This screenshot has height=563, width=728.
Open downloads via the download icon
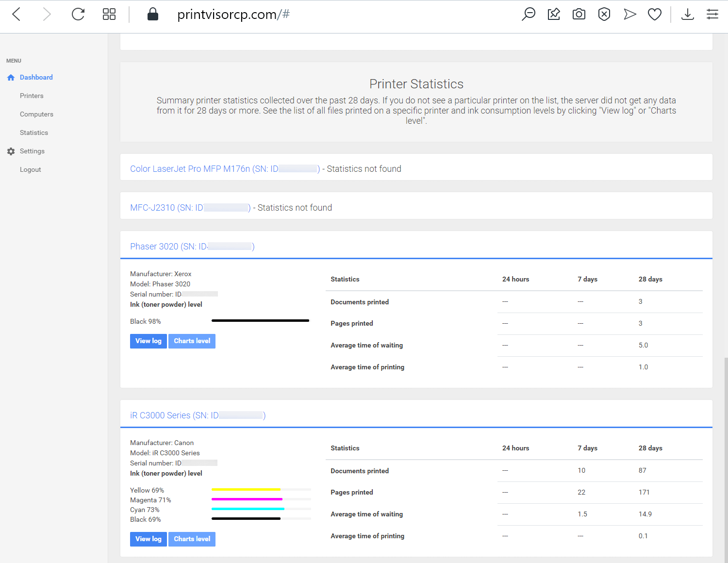(688, 14)
